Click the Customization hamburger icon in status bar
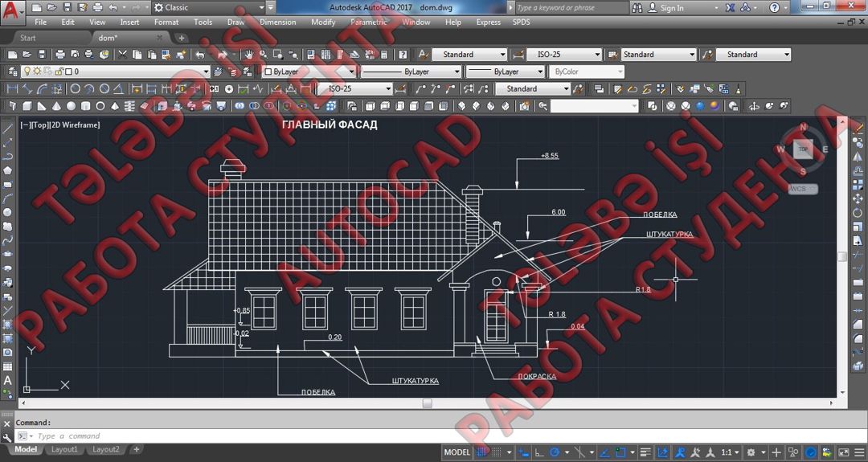868x462 pixels. click(858, 452)
